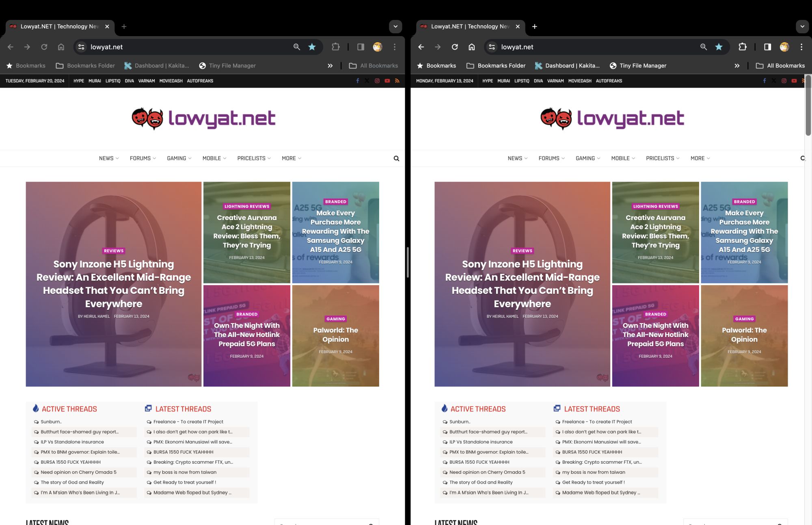
Task: Click site search magnifier in left page nav
Action: [x=396, y=158]
